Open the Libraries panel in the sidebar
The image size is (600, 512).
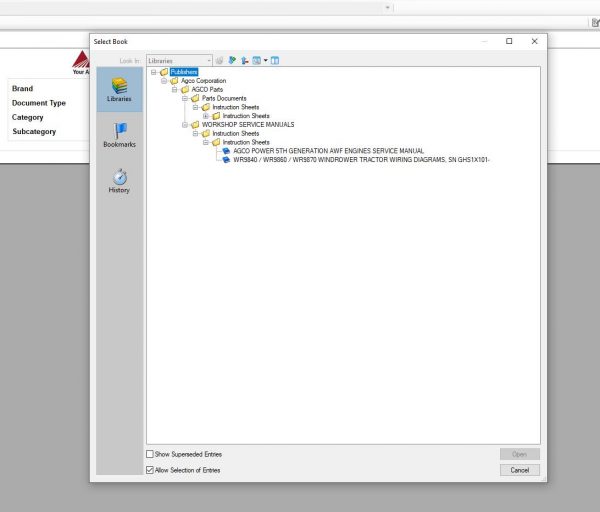coord(119,90)
